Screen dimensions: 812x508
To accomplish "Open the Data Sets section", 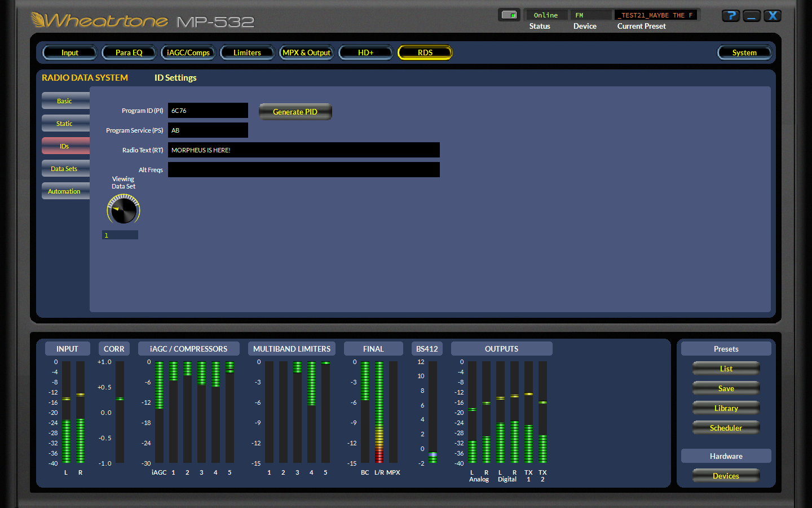I will (x=65, y=168).
